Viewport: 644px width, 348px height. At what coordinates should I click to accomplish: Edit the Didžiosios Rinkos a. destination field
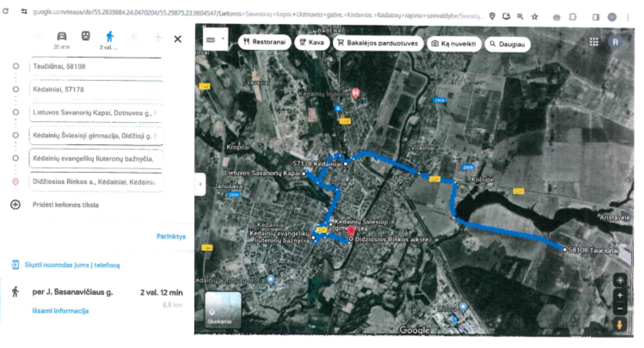(x=97, y=182)
